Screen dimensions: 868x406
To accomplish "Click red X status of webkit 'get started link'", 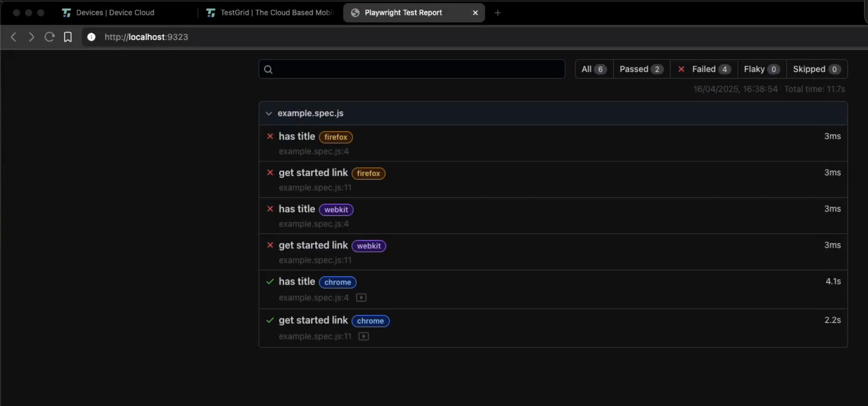I will 270,245.
